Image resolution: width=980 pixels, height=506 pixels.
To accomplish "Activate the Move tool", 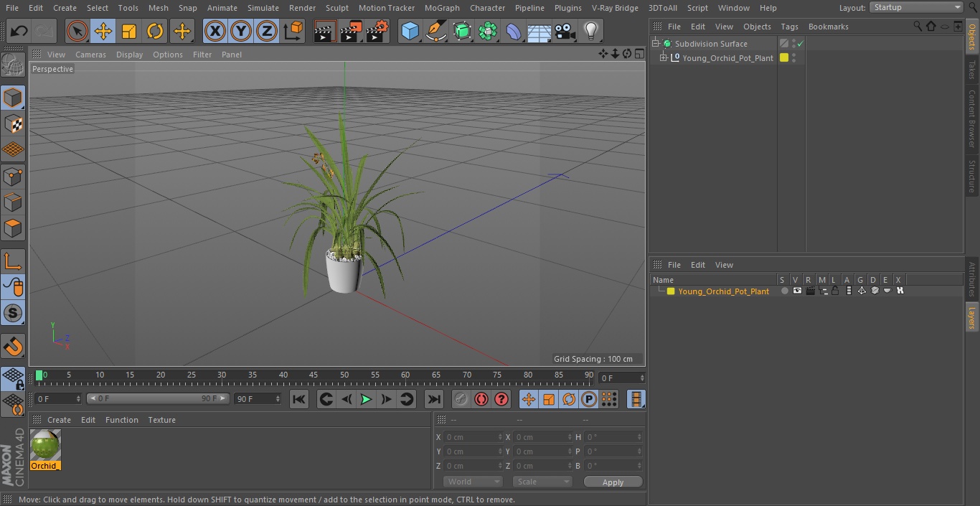I will (x=103, y=31).
